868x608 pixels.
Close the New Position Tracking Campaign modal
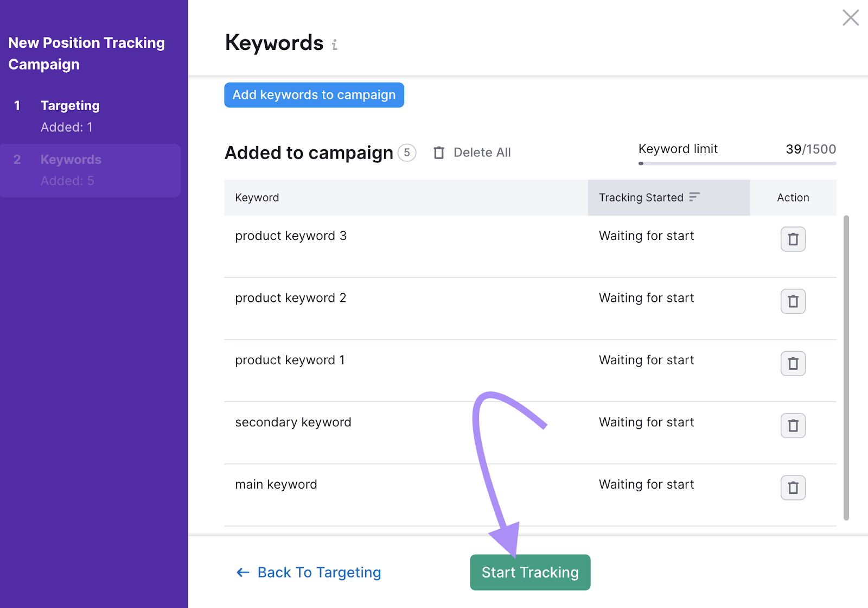pyautogui.click(x=850, y=18)
